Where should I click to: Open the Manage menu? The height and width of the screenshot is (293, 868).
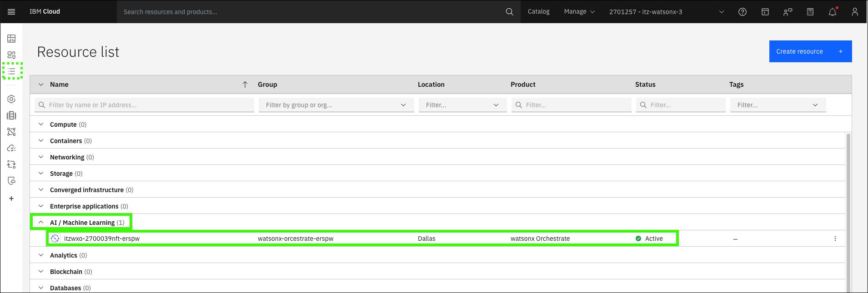tap(579, 12)
